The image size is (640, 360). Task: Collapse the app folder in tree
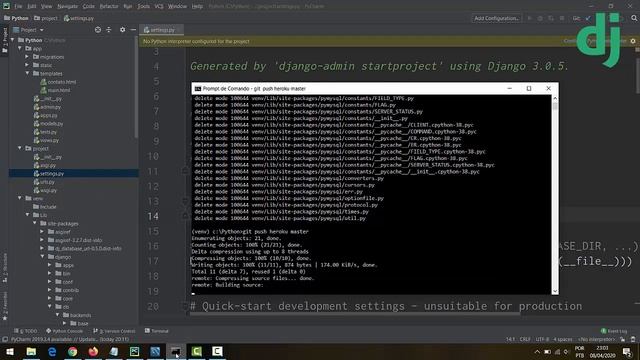click(20, 48)
